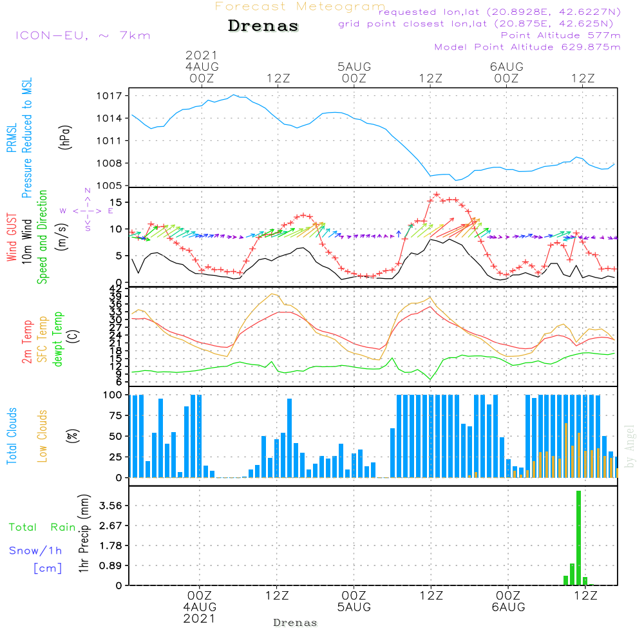Click the N-S-W-E compass rose
The height and width of the screenshot is (644, 644).
[x=87, y=211]
